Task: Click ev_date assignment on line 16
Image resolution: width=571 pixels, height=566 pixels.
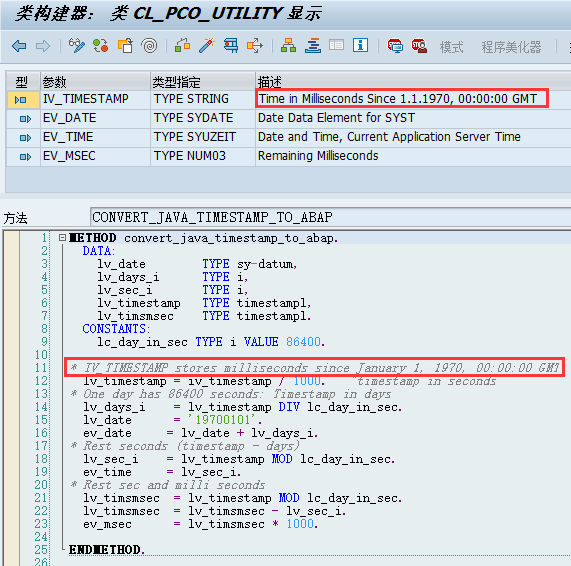Action: (x=201, y=433)
